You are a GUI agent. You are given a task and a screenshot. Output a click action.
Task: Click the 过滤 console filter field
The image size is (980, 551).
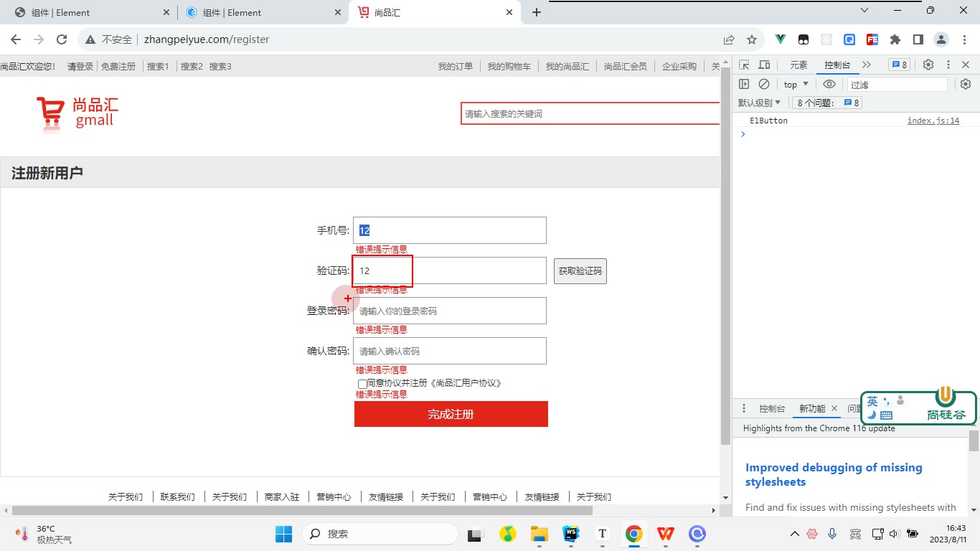tap(897, 85)
